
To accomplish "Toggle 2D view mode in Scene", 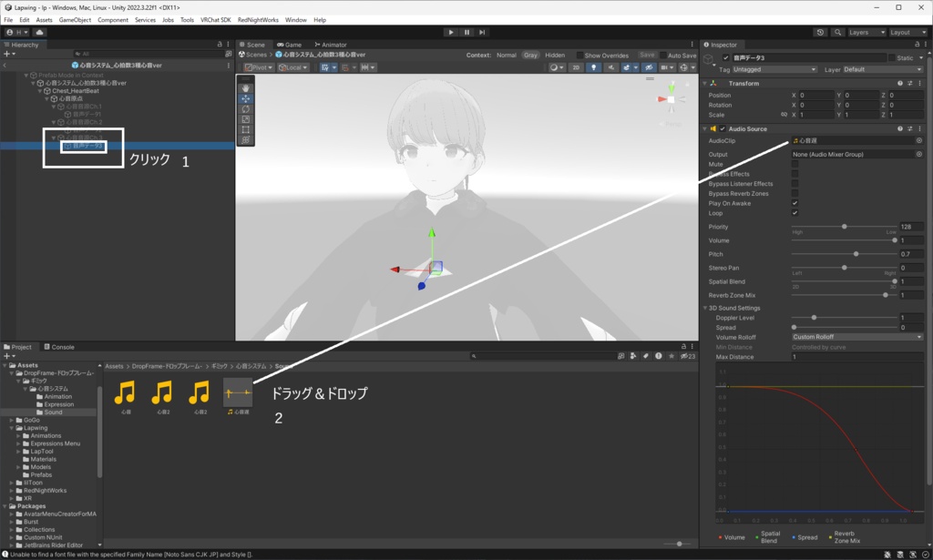I will [576, 67].
